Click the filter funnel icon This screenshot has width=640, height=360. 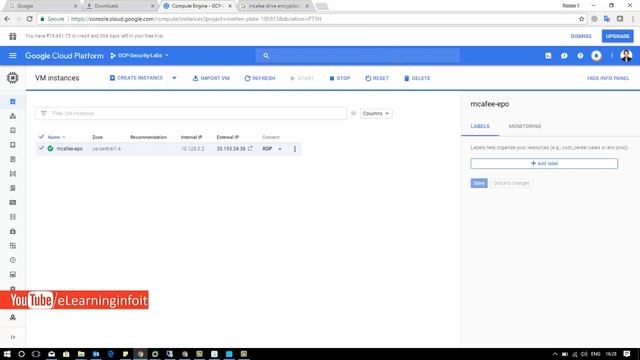coord(44,113)
